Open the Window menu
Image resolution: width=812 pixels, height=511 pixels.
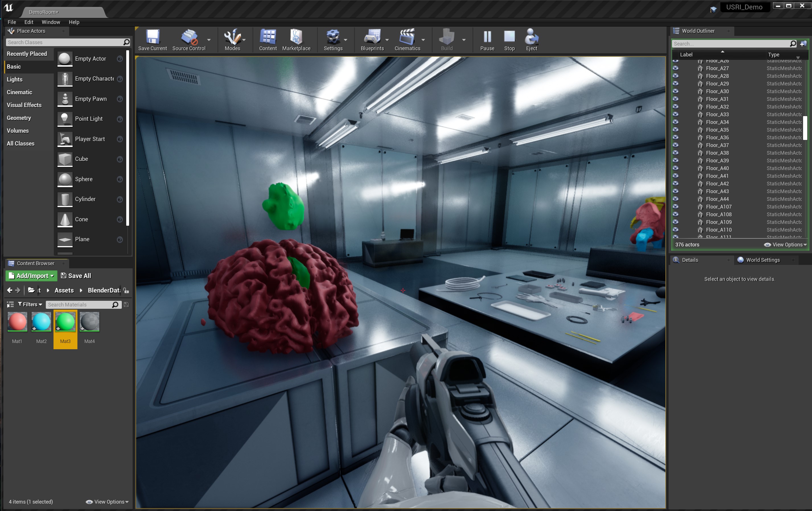point(51,22)
